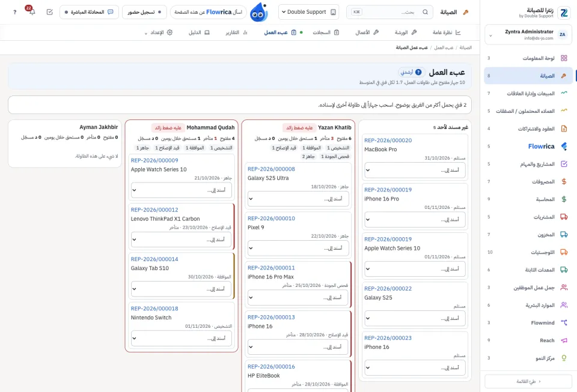
Task: Open assign dropdown for Pixel 9 card
Action: (x=298, y=248)
